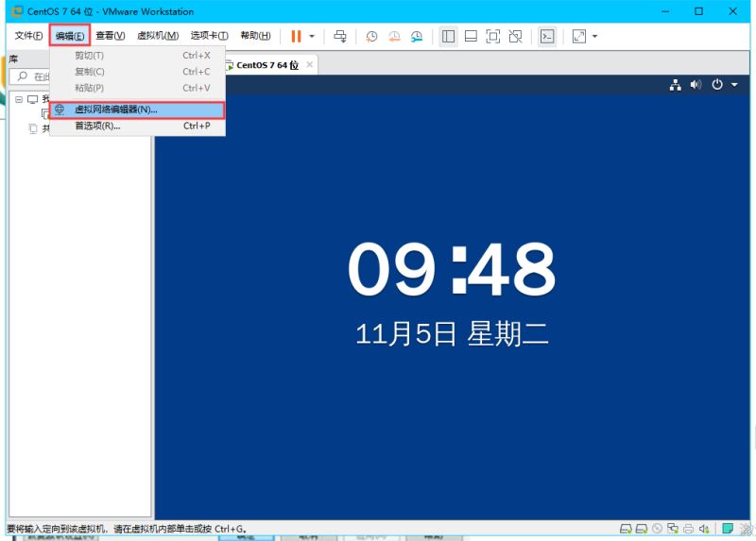
Task: Toggle the thumbnail bar view button
Action: point(471,36)
